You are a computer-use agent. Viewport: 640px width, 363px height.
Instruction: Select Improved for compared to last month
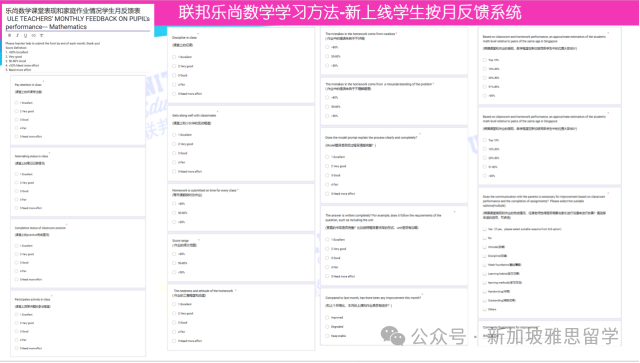tap(327, 317)
